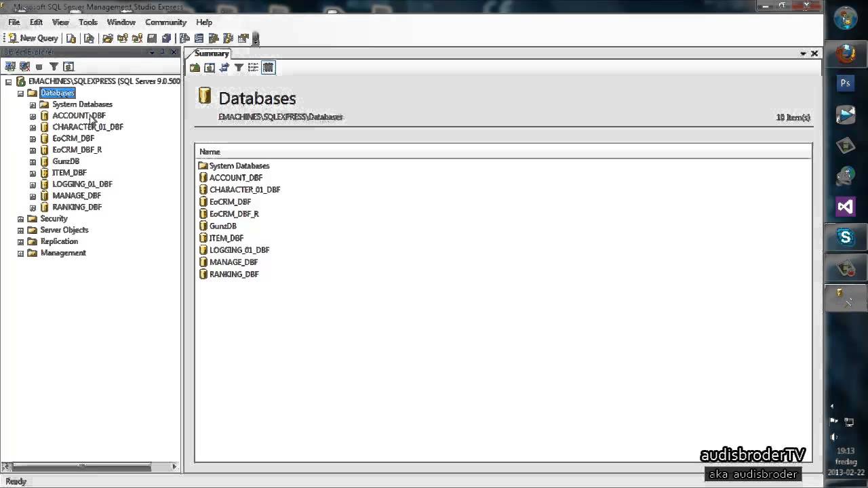Click the Stop icon in Object Explorer
This screenshot has width=868, height=488.
click(x=39, y=66)
